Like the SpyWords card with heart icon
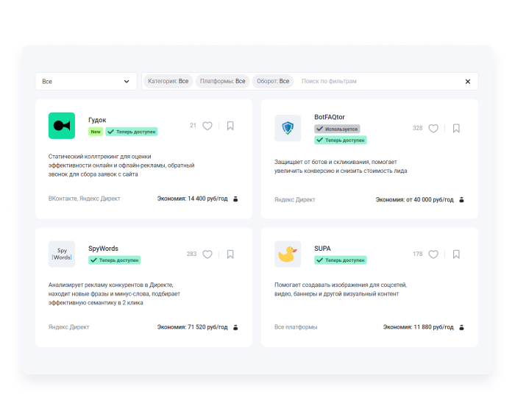 (x=207, y=255)
